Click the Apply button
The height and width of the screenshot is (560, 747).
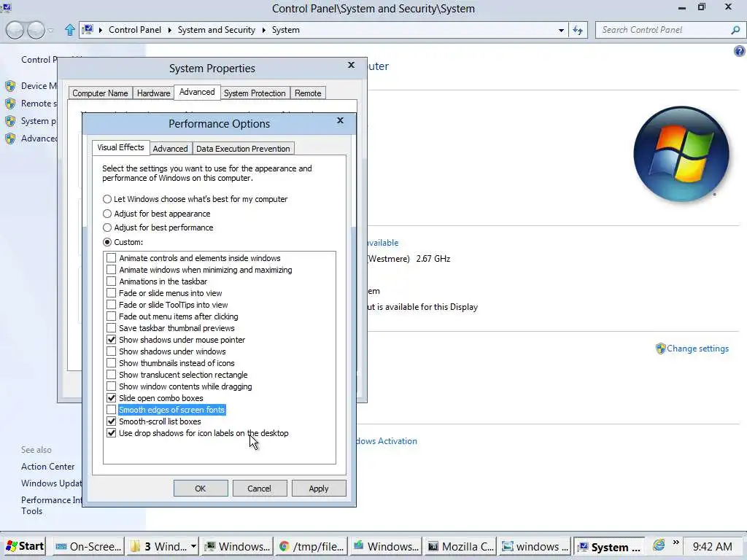click(x=319, y=489)
